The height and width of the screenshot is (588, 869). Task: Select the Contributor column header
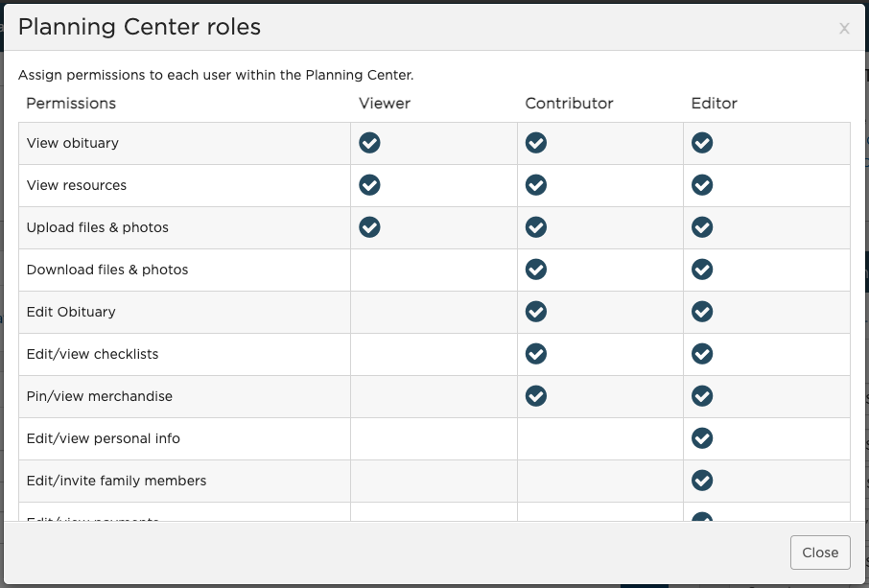tap(568, 103)
